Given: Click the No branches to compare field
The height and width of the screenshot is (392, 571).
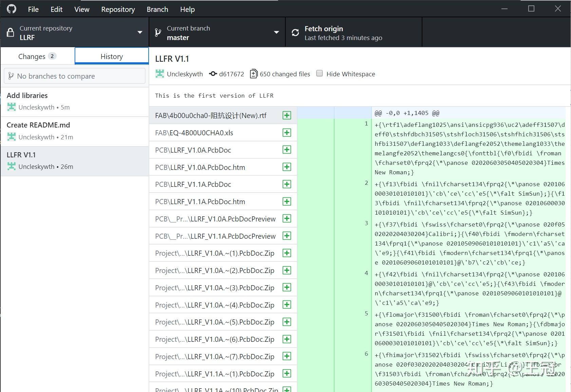Looking at the screenshot, I should (x=75, y=76).
